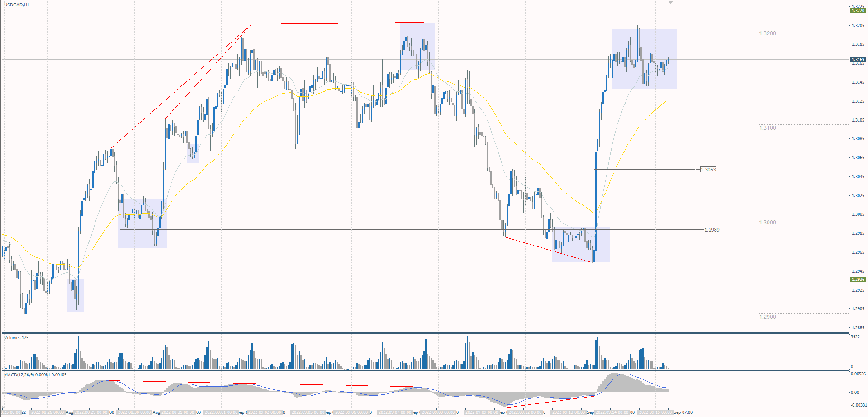Image resolution: width=868 pixels, height=417 pixels.
Task: Click the 2022.09.13 00:00 date label
Action: [x=569, y=412]
